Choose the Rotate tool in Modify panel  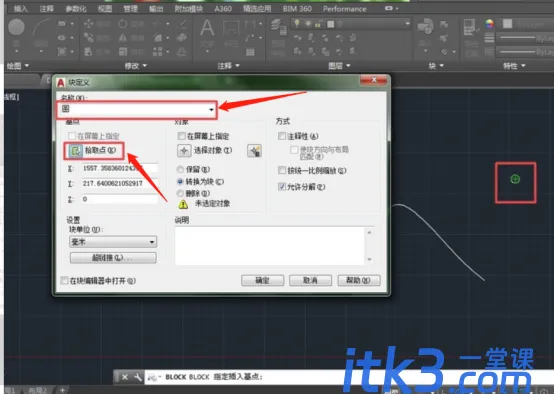click(x=123, y=24)
